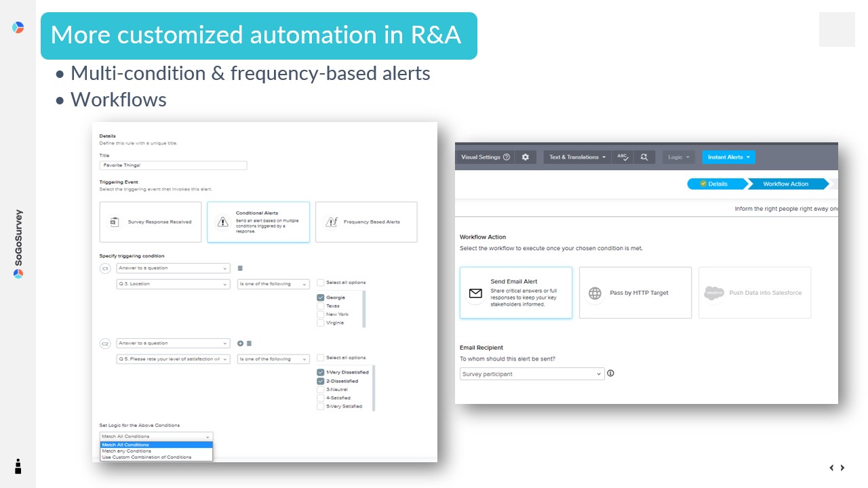The image size is (868, 488).
Task: Uncheck the Georgia location checkbox
Action: pos(321,298)
